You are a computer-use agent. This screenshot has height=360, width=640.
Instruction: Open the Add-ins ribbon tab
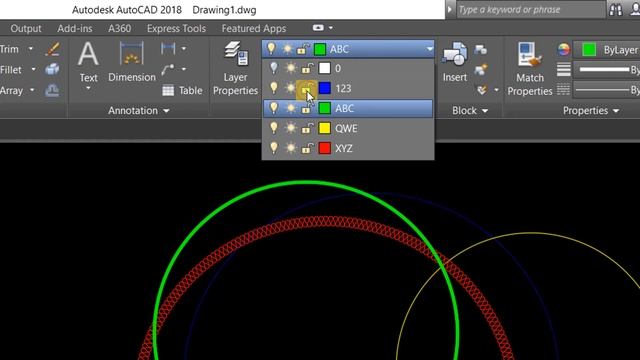point(75,29)
